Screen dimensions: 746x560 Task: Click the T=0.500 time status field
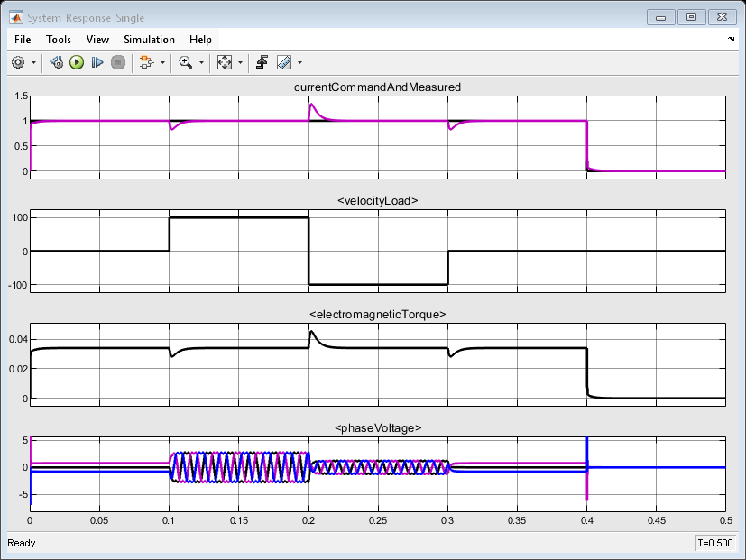pos(715,543)
